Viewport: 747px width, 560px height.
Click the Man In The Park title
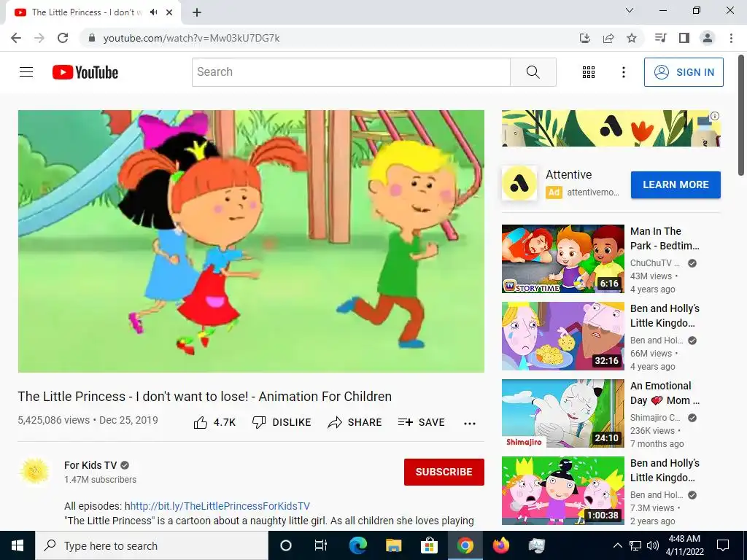click(665, 238)
